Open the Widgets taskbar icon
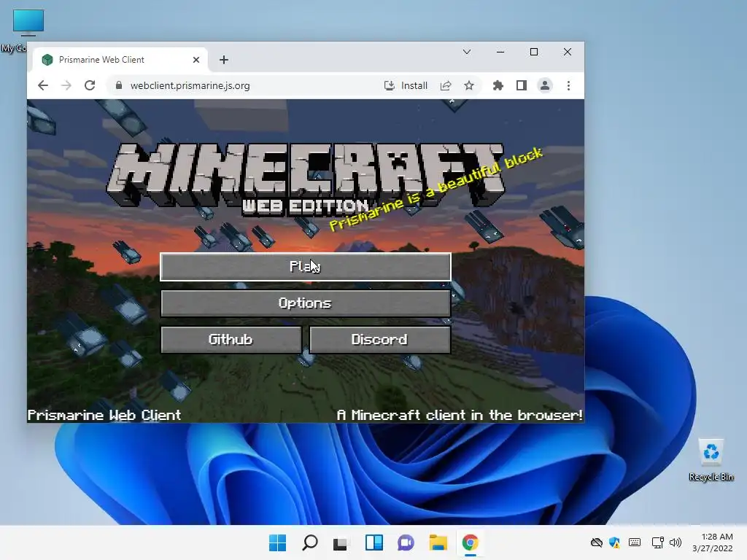This screenshot has width=747, height=560. click(374, 542)
